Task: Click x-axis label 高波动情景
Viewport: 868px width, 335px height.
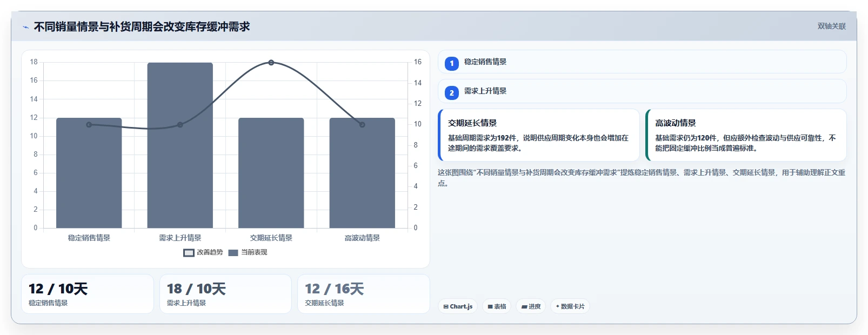Action: (362, 238)
